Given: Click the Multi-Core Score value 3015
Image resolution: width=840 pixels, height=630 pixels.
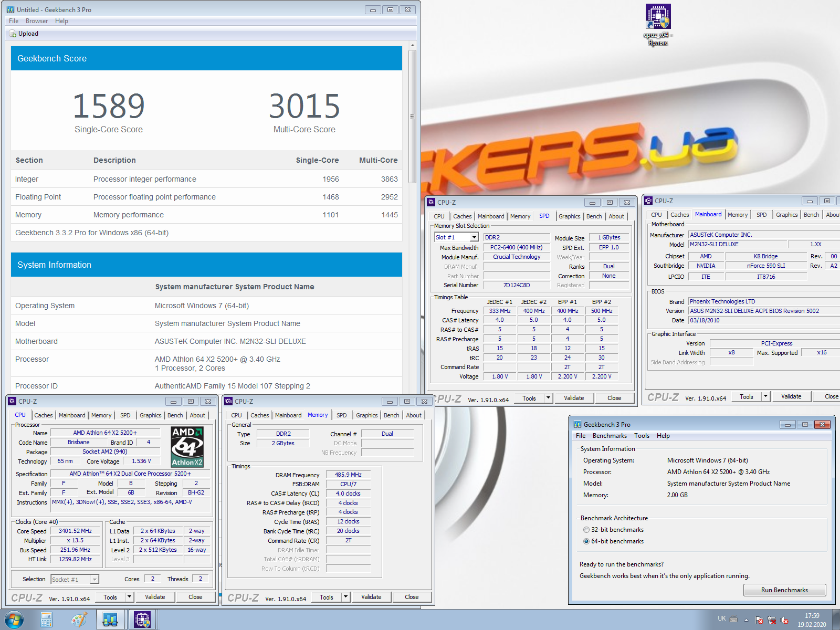Looking at the screenshot, I should [304, 106].
